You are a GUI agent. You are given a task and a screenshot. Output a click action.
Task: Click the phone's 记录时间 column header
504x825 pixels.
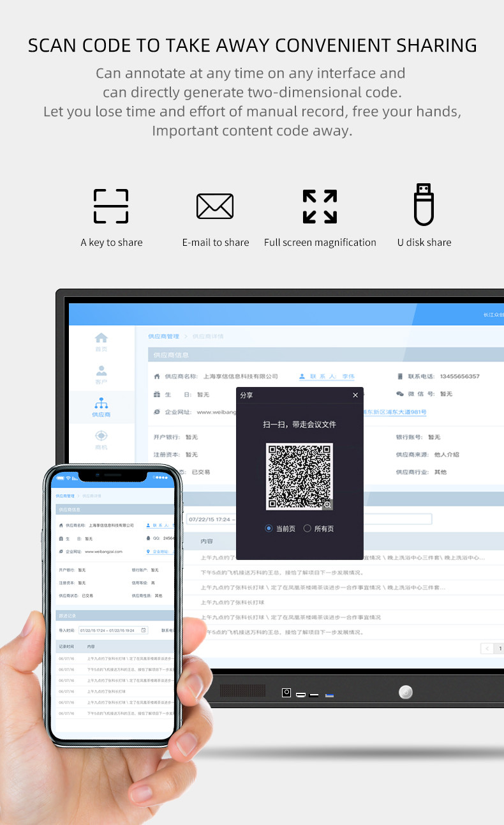tap(66, 647)
